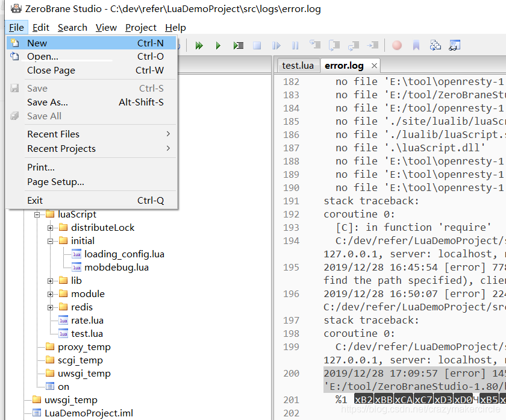
Task: Click the document icon beside LuaDemoProject.iml
Action: coord(37,413)
